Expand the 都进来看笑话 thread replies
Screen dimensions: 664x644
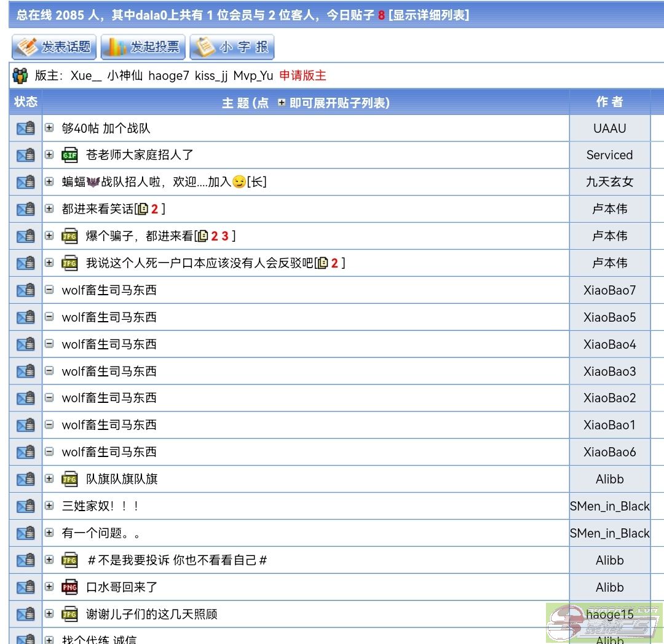click(x=49, y=209)
